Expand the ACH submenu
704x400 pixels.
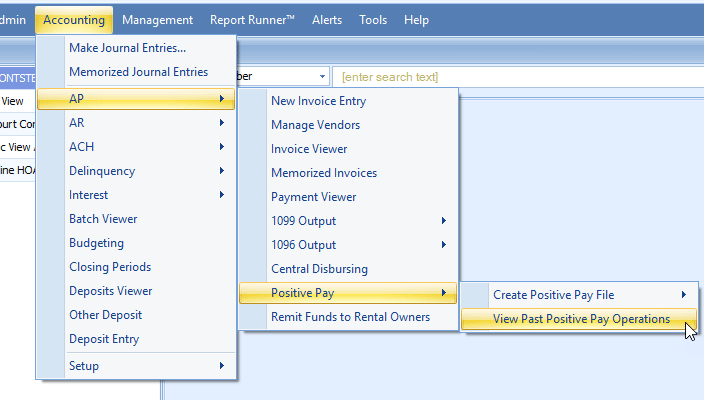click(136, 147)
